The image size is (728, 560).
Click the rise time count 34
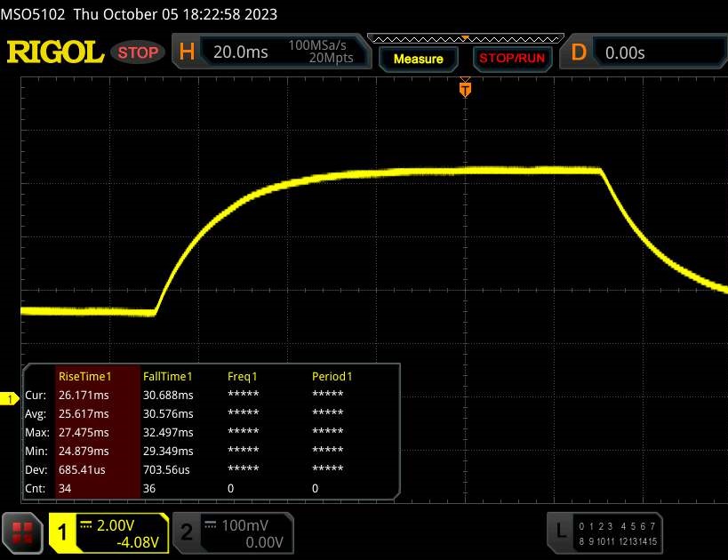65,489
